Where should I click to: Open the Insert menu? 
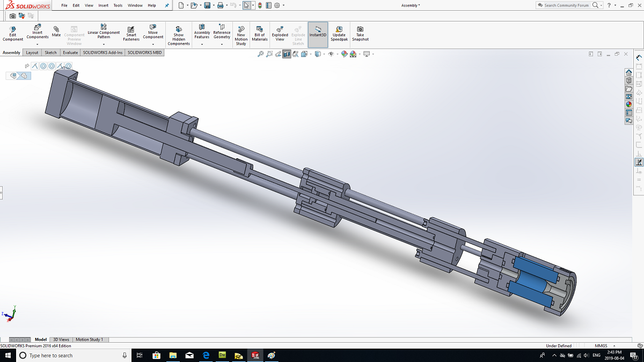point(104,5)
